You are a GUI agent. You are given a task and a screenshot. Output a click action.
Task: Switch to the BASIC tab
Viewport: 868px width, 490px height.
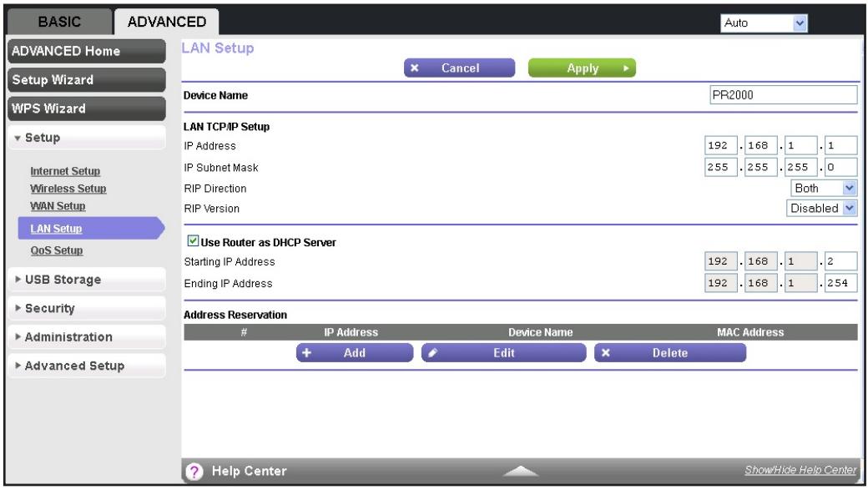click(x=59, y=22)
